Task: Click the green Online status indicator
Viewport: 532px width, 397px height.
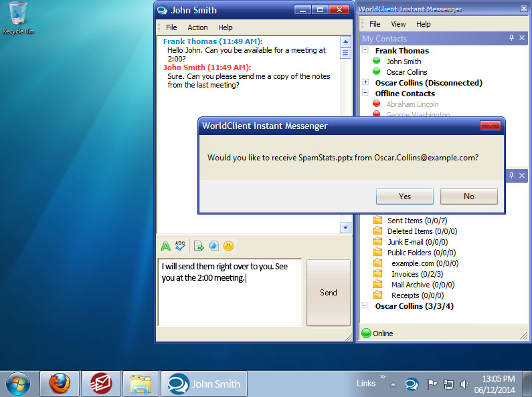Action: (367, 334)
